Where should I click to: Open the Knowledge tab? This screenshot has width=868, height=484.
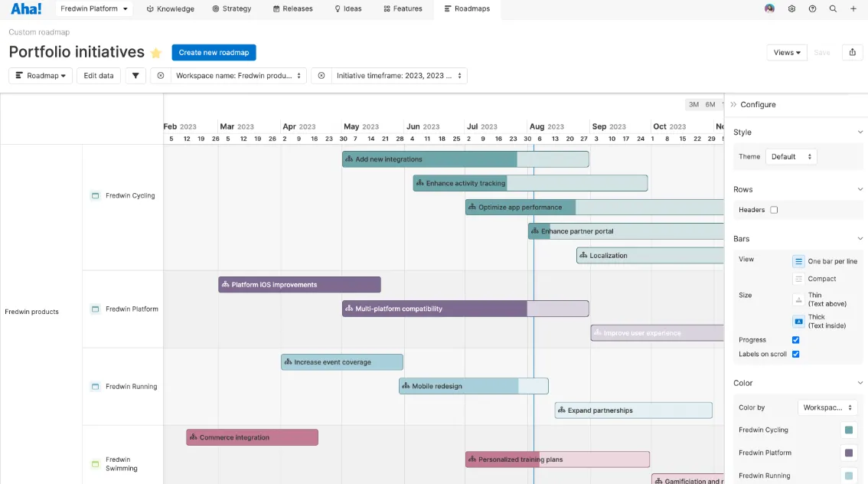coord(170,9)
